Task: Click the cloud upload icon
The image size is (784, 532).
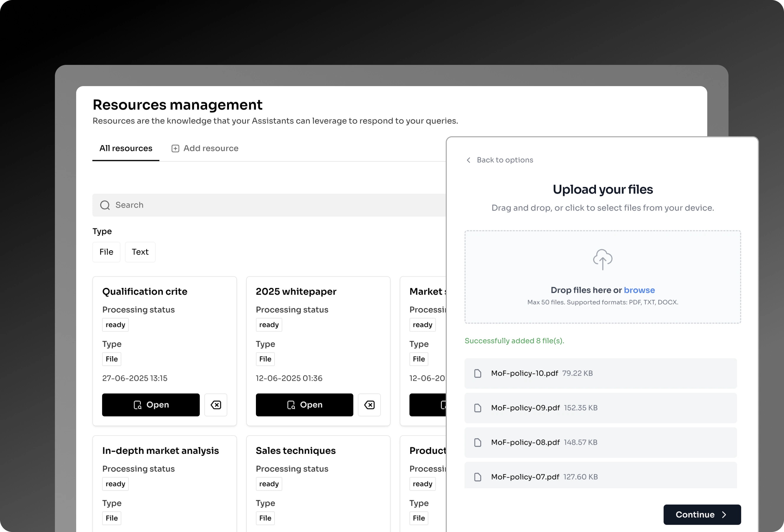Action: pos(602,259)
